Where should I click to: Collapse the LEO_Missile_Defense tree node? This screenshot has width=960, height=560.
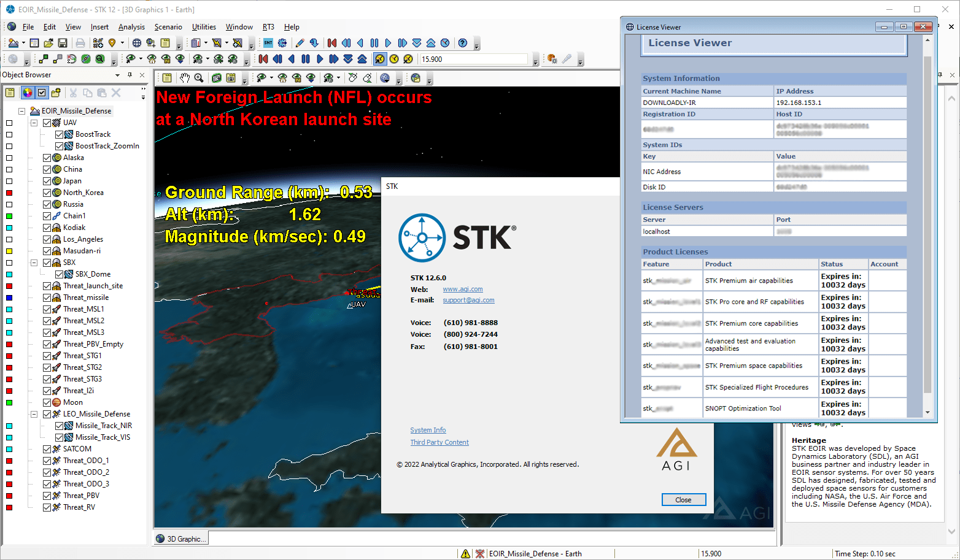coord(34,414)
